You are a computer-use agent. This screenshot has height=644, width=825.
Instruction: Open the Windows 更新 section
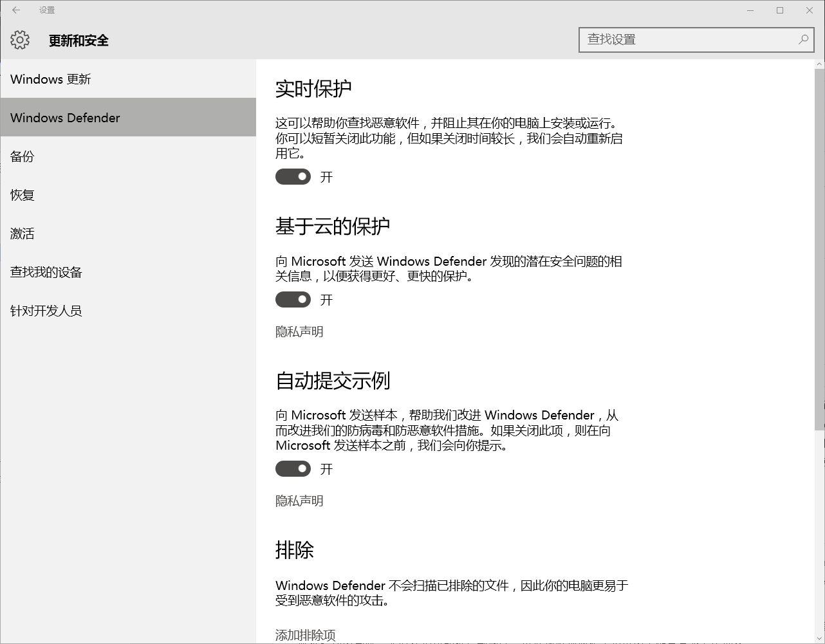coord(128,79)
